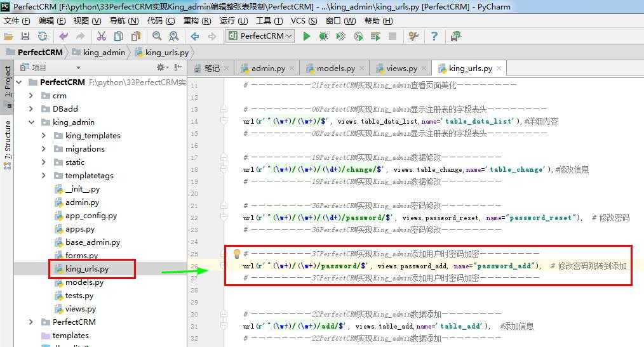
Task: Select the templates folder in tree
Action: [x=70, y=336]
